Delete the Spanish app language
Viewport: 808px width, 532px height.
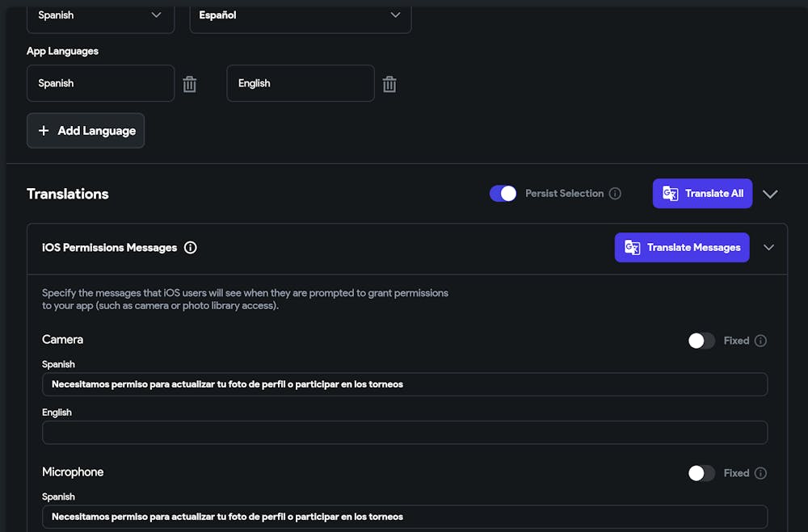189,84
